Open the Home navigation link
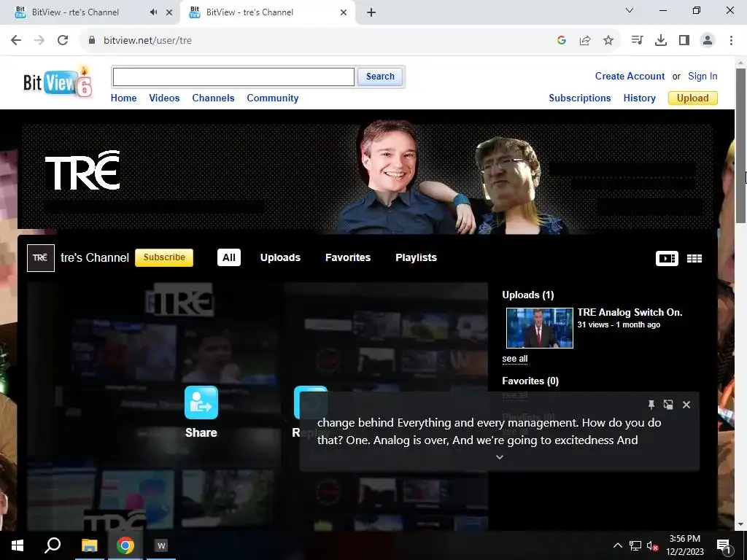 pos(123,98)
